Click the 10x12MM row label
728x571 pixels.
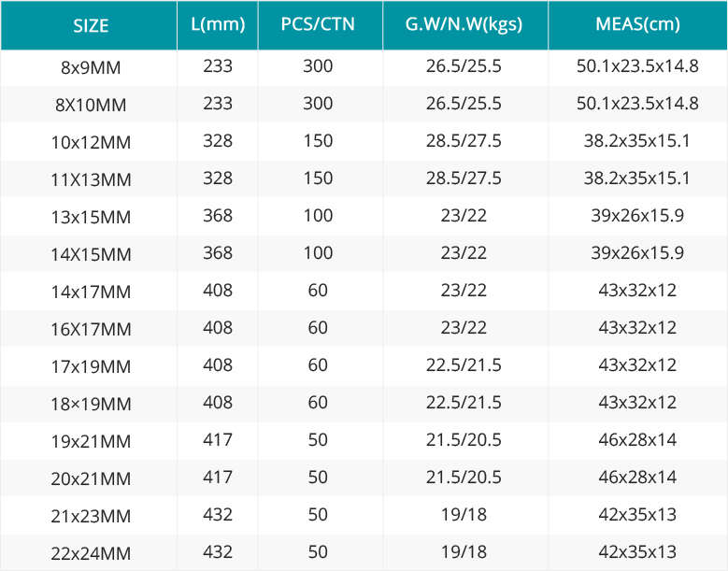[x=91, y=142]
